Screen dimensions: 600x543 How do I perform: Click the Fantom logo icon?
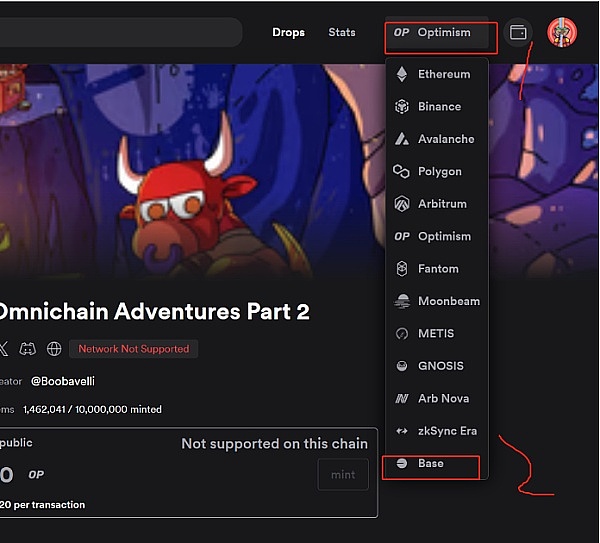(x=402, y=269)
